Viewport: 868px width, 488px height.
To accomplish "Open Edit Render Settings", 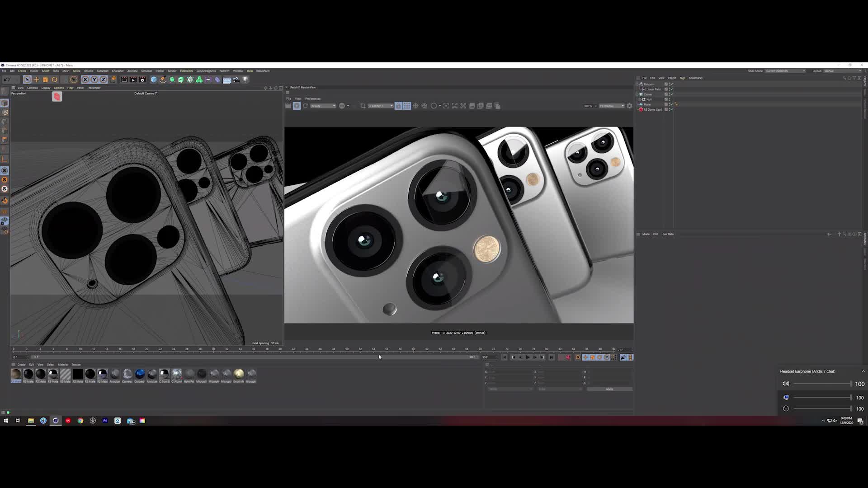I will 142,80.
